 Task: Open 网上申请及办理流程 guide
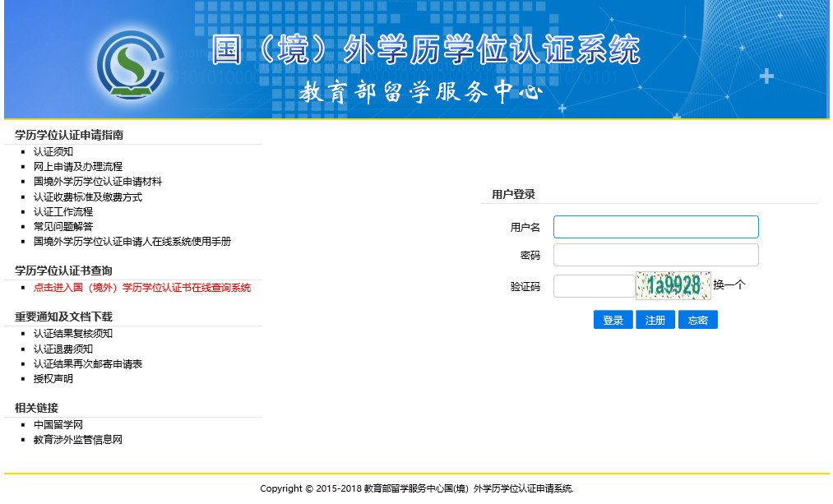coord(78,167)
